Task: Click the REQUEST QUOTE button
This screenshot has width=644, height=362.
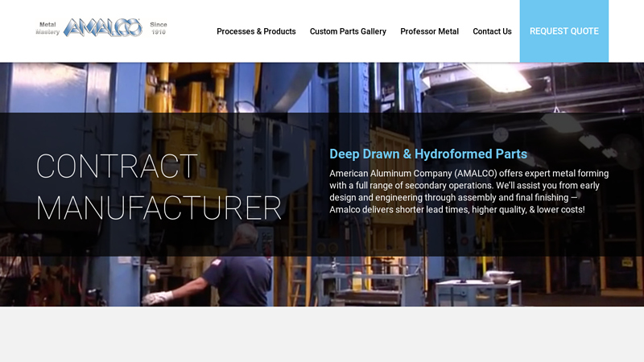Action: (x=564, y=31)
